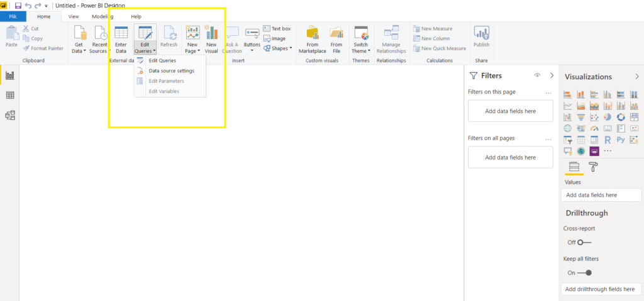644x301 pixels.
Task: Open options for Filters on this page
Action: (x=548, y=92)
